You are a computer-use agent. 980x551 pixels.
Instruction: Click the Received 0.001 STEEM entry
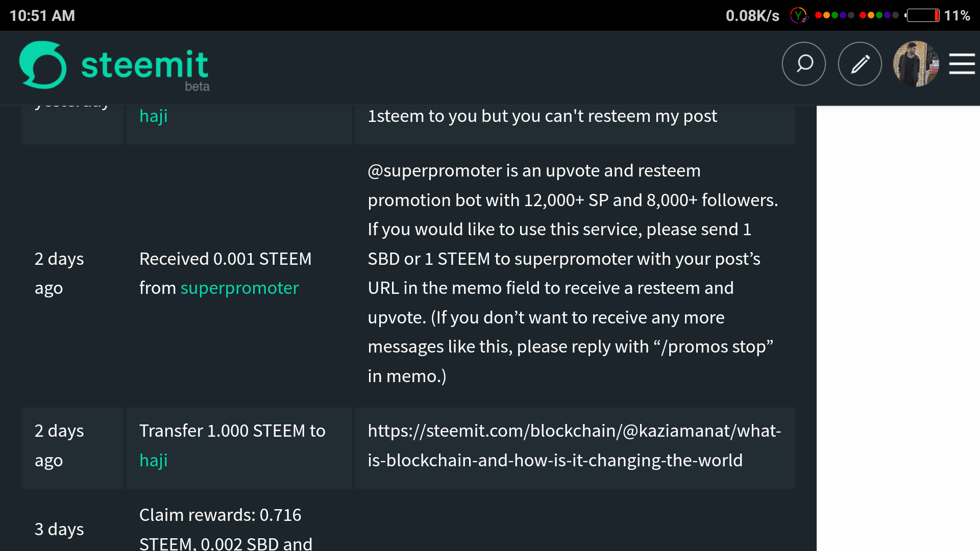[x=225, y=259]
